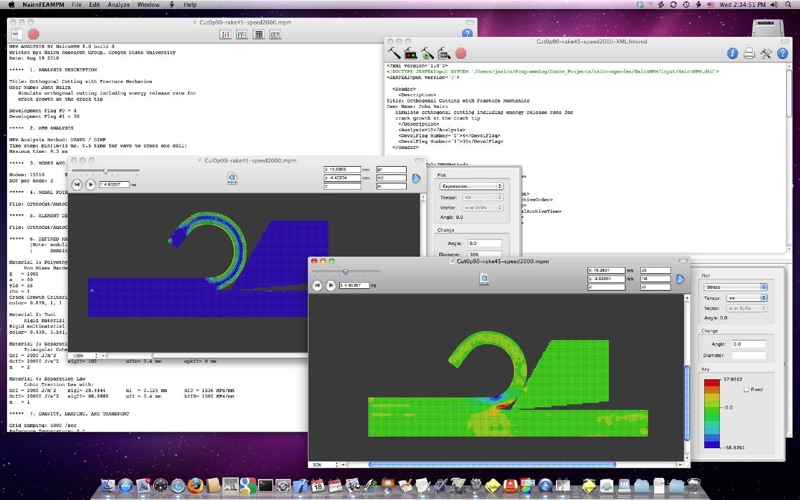Click the movie export icon in the front plot window
This screenshot has height=500, width=800.
pyautogui.click(x=484, y=279)
